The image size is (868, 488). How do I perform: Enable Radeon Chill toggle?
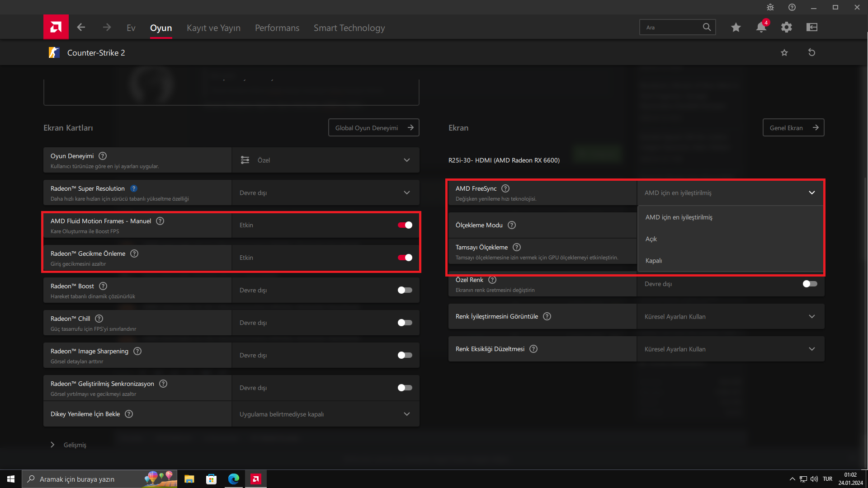pos(405,323)
